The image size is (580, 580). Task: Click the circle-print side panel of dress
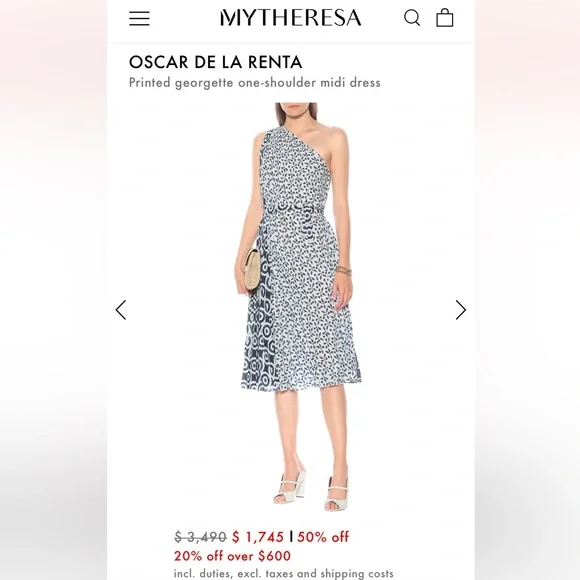259,333
